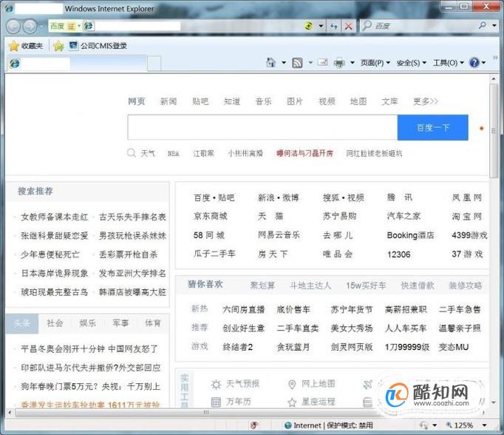This screenshot has height=435, width=504.
Task: Click the zoom magnifier icon showing 125%
Action: 449,425
